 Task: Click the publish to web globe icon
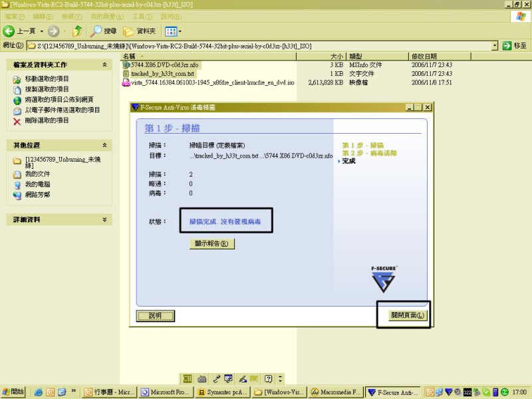click(17, 100)
